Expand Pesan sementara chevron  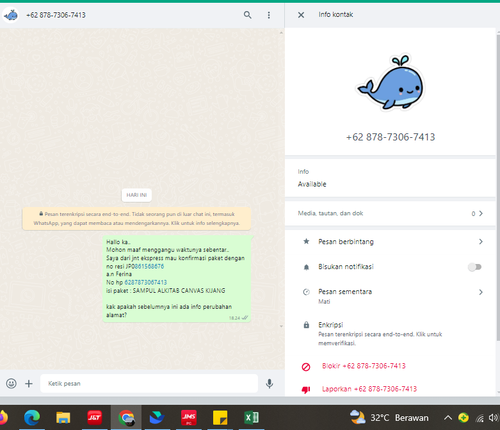pos(481,292)
